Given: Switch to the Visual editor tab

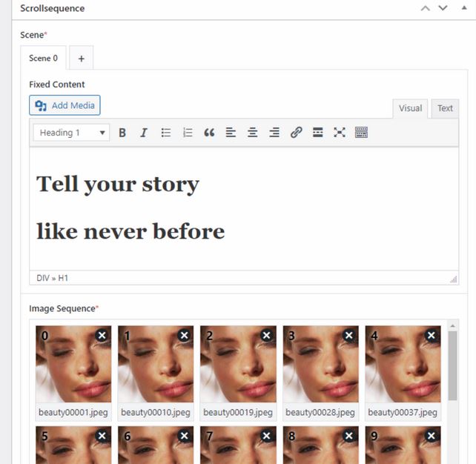Looking at the screenshot, I should pyautogui.click(x=410, y=108).
